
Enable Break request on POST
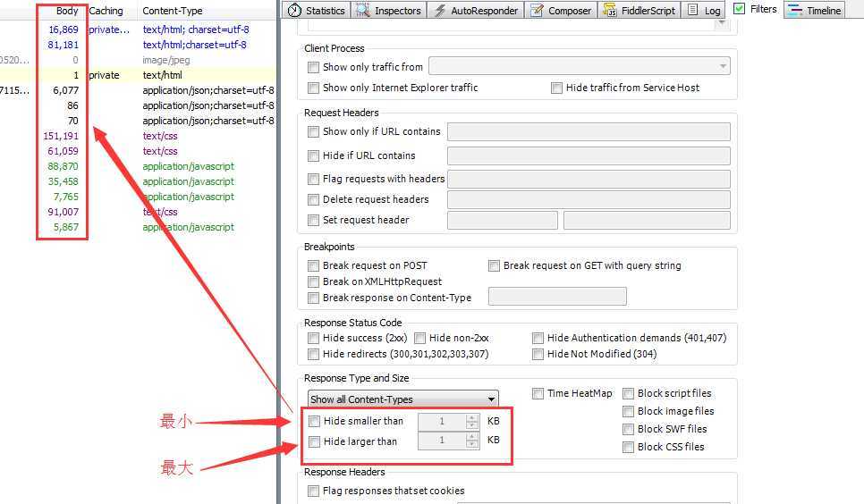pyautogui.click(x=314, y=266)
